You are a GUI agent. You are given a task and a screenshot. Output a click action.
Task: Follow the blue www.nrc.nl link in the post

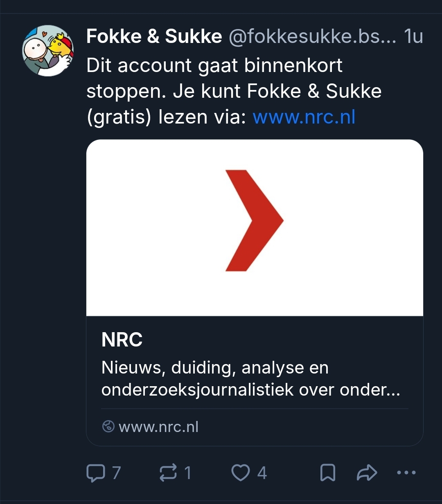coord(304,117)
